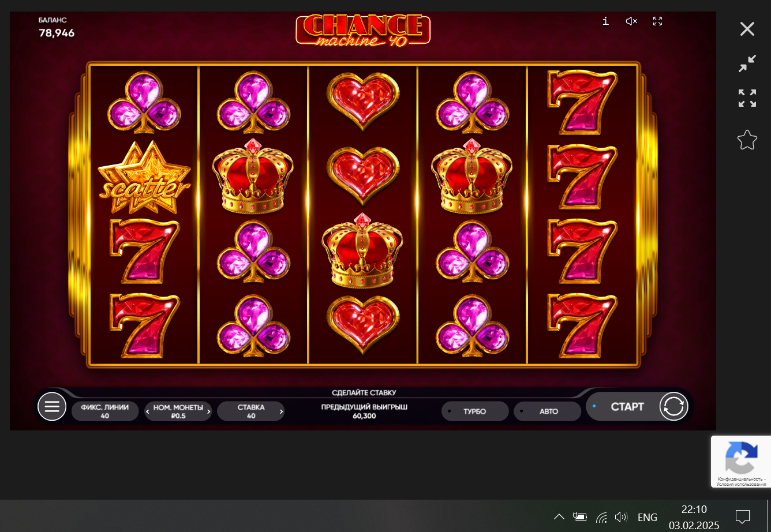The height and width of the screenshot is (532, 771).
Task: Open the hamburger menu button
Action: click(52, 407)
